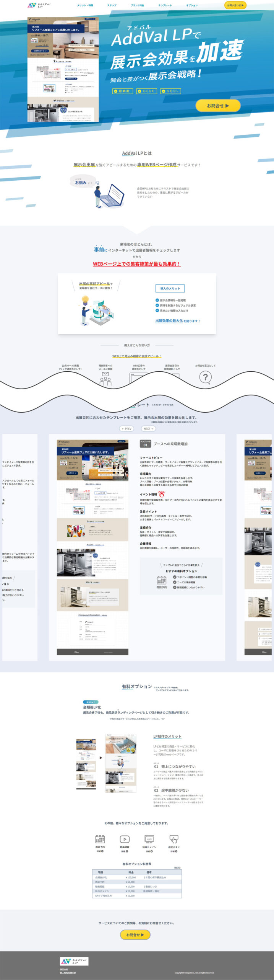Click the 新規獲得につながりやすい check item
Image resolution: width=274 pixels, height=980 pixels.
pos(189,587)
